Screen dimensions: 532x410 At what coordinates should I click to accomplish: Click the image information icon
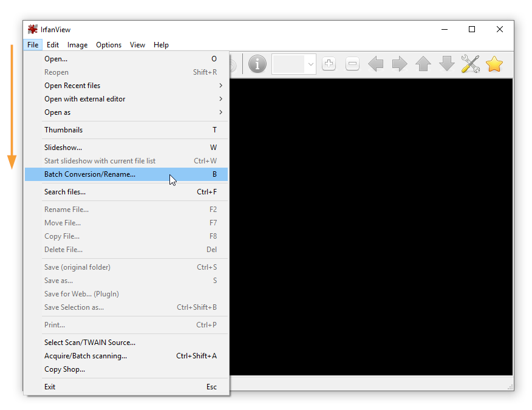257,64
